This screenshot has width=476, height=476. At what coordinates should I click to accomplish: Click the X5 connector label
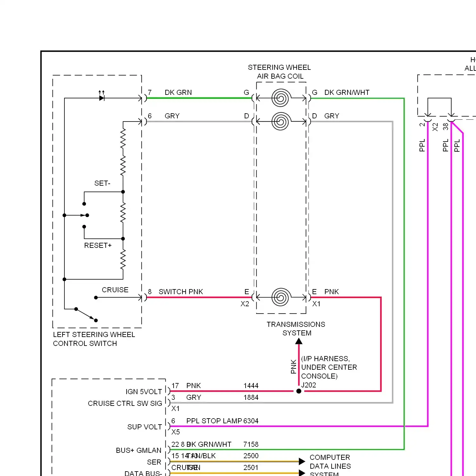tap(175, 432)
